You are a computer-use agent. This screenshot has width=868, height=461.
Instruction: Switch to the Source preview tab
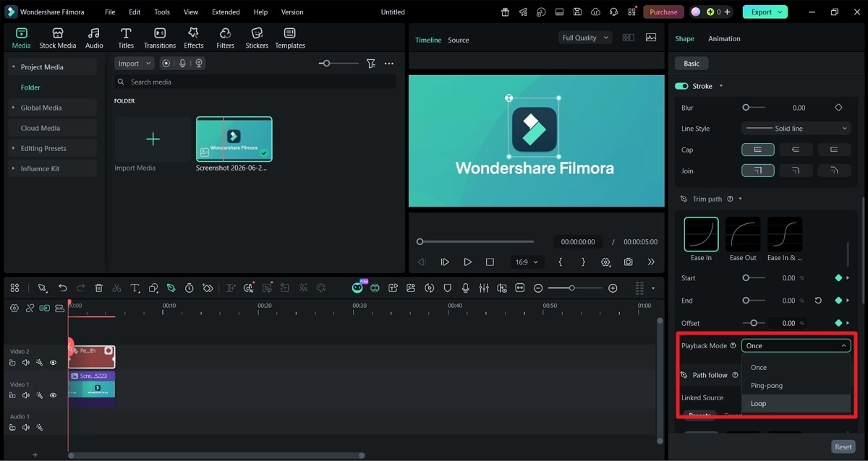coord(459,40)
